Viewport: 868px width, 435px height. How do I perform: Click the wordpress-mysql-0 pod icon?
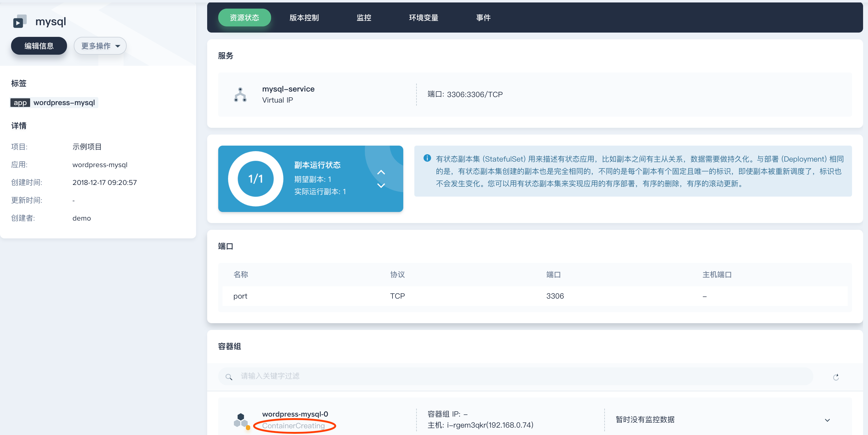241,420
